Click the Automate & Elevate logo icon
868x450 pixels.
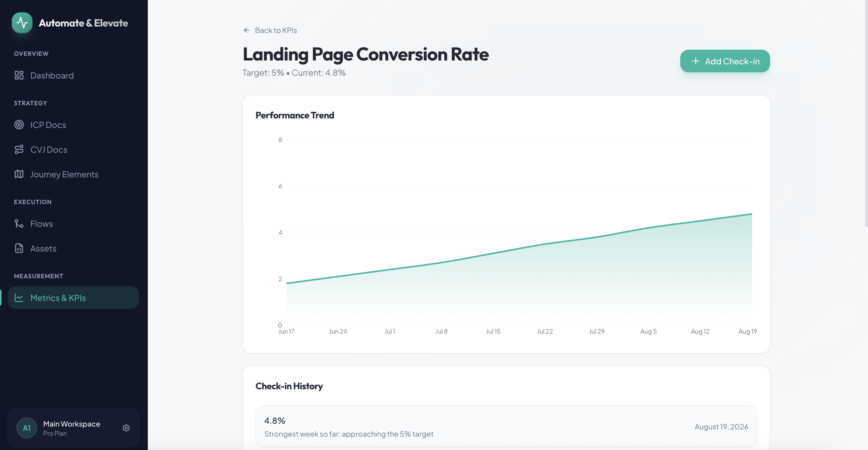tap(22, 23)
